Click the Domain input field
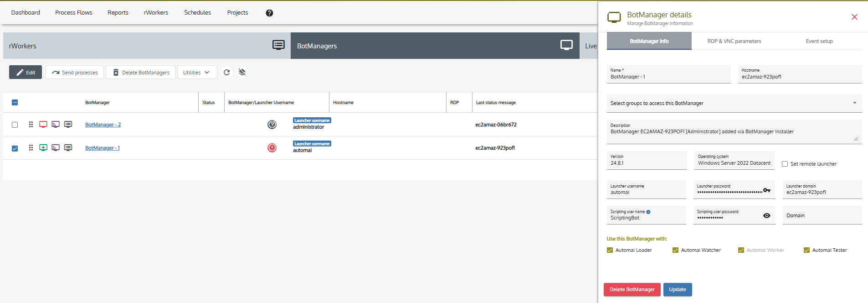 822,215
